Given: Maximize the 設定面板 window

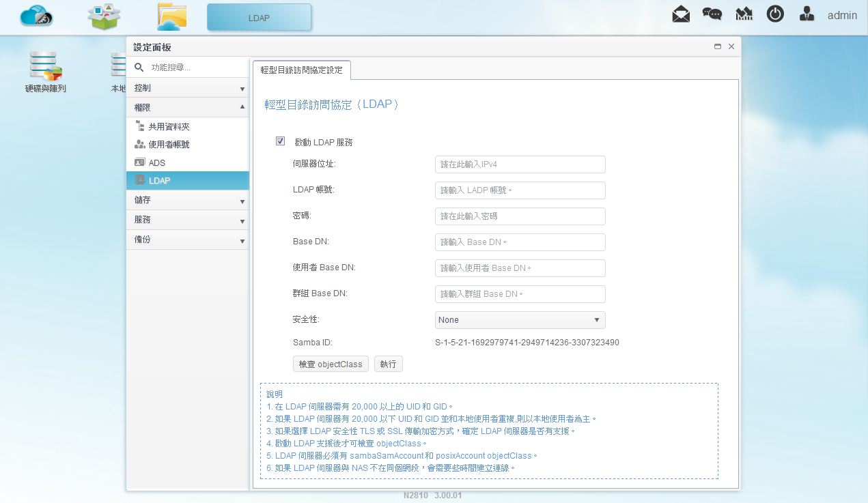Looking at the screenshot, I should (x=718, y=46).
